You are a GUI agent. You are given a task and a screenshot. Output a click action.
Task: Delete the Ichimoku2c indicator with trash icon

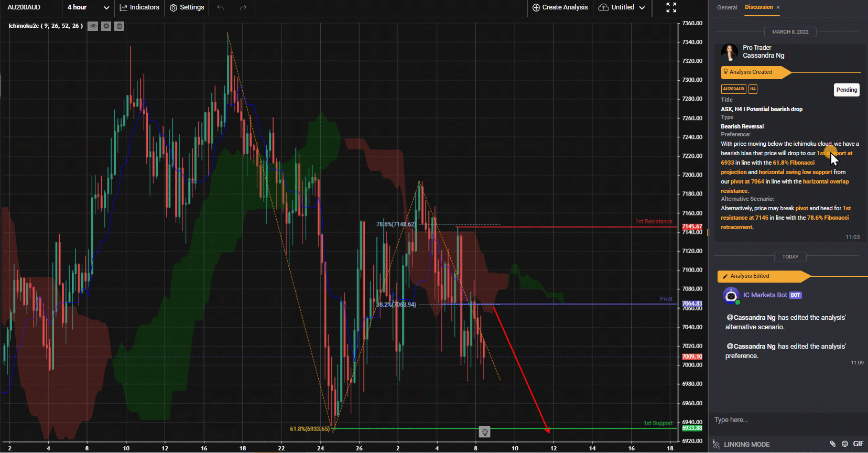[x=120, y=26]
